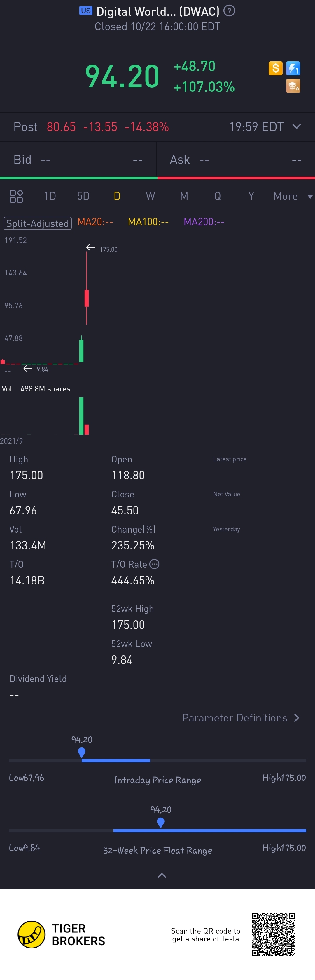Tap the 52-Week Price Float Range marker
This screenshot has height=980, width=315.
coord(160,823)
